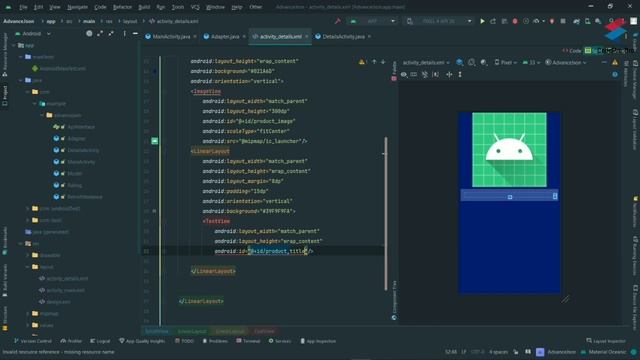Open the Refactor menu
This screenshot has width=640, height=360.
(x=122, y=7)
